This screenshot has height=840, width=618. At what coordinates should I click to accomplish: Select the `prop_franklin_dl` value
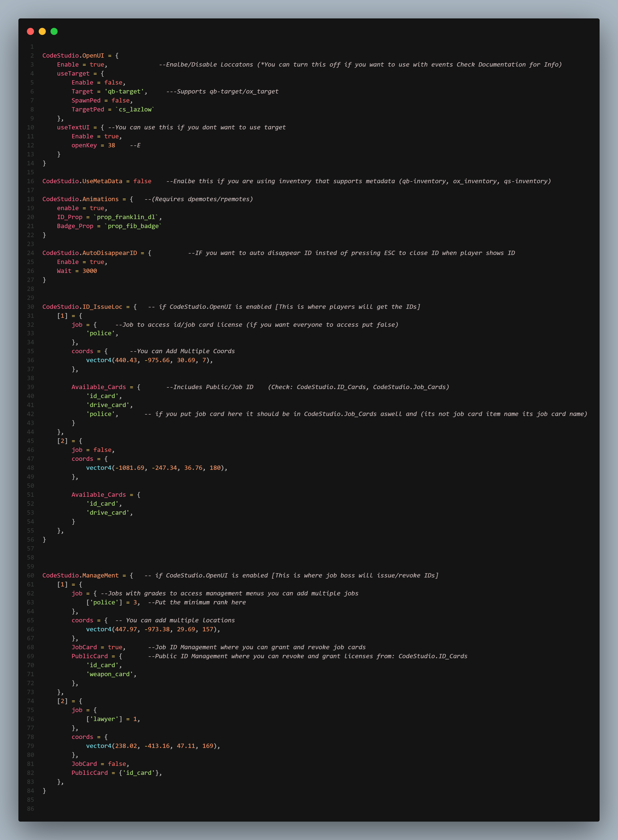point(126,217)
